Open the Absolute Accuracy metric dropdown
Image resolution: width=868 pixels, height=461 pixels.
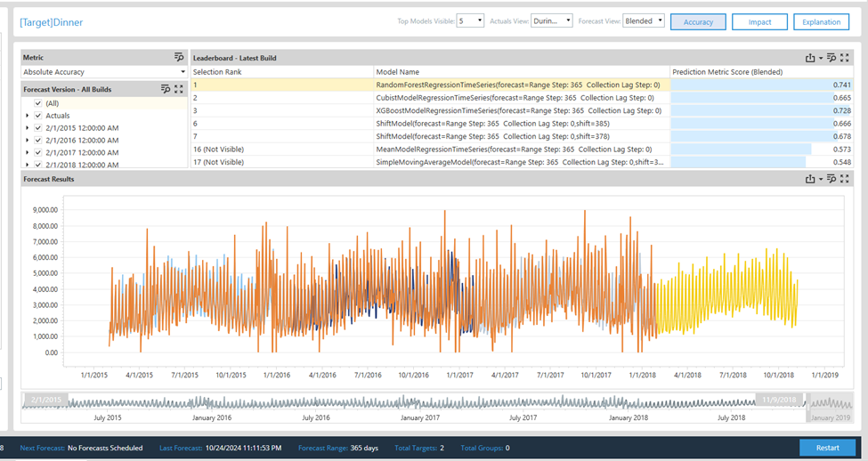[183, 72]
